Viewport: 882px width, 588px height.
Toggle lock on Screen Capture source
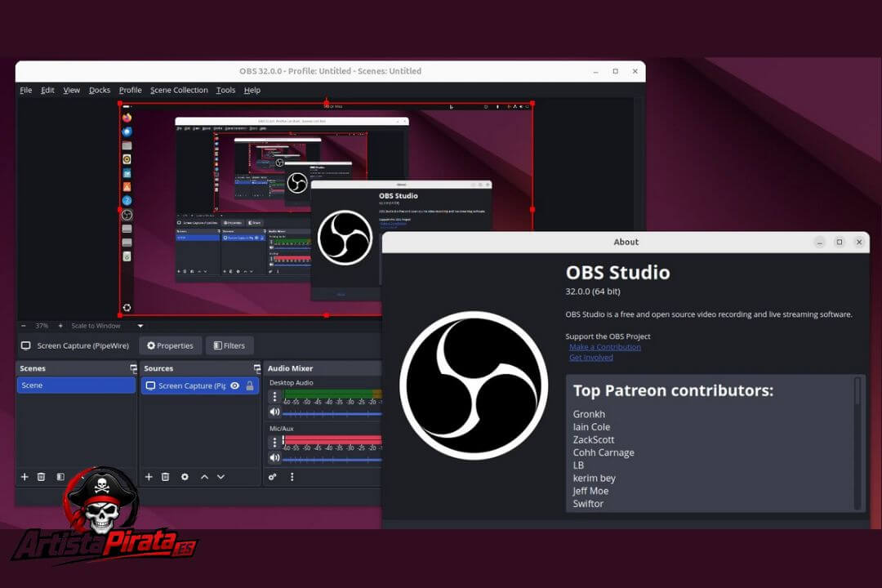point(250,385)
